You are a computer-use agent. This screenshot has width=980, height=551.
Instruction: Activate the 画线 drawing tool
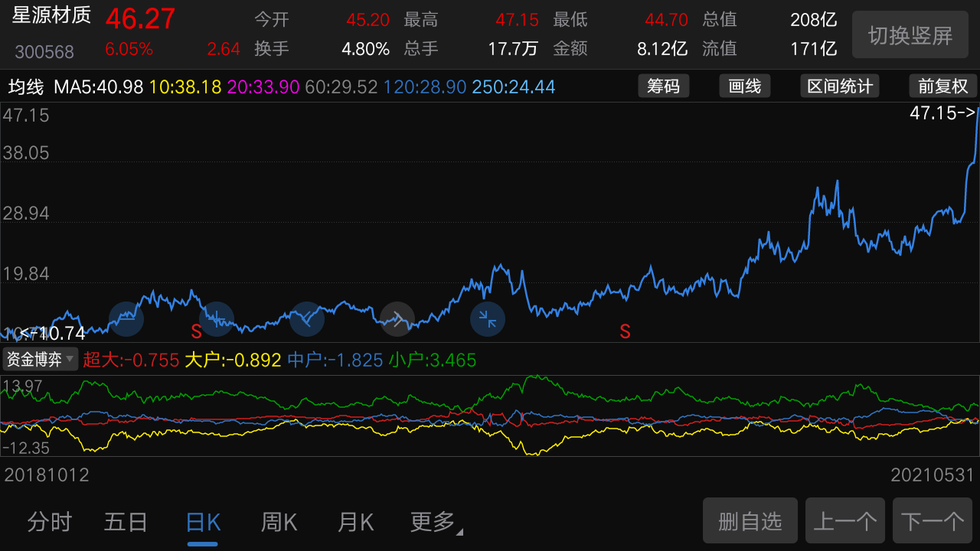point(745,86)
